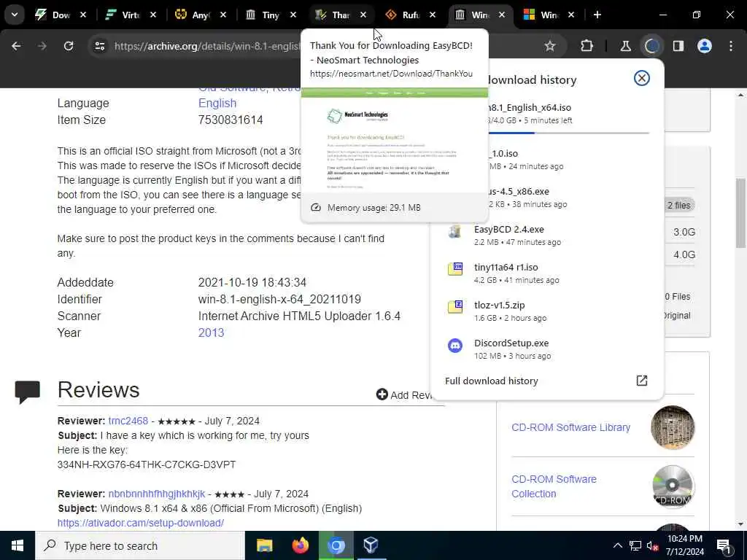The image size is (747, 560).
Task: Switch to the Rufu tab
Action: click(x=410, y=15)
